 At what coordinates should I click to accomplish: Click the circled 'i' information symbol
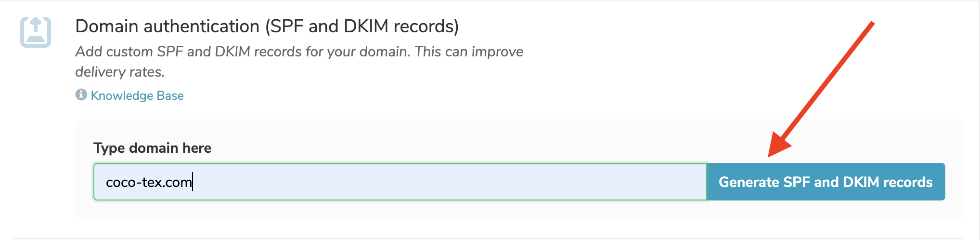81,94
